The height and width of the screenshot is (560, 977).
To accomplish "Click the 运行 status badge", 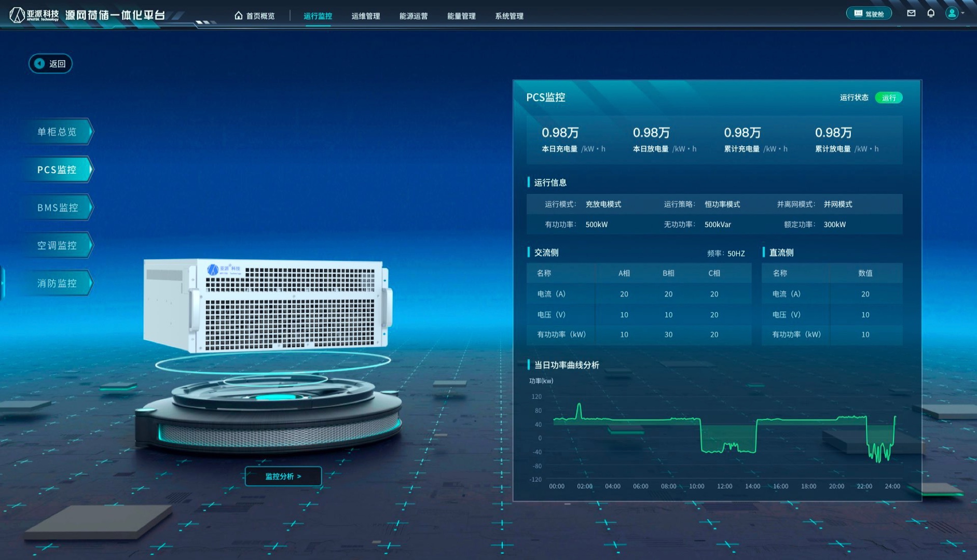I will [889, 97].
